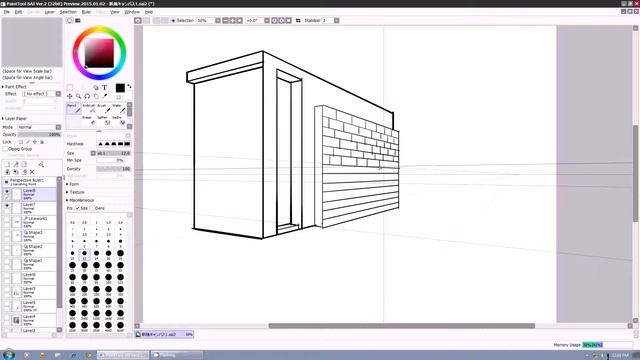Choose the Zoom magnifier tool
Image resolution: width=640 pixels, height=360 pixels.
tap(78, 96)
